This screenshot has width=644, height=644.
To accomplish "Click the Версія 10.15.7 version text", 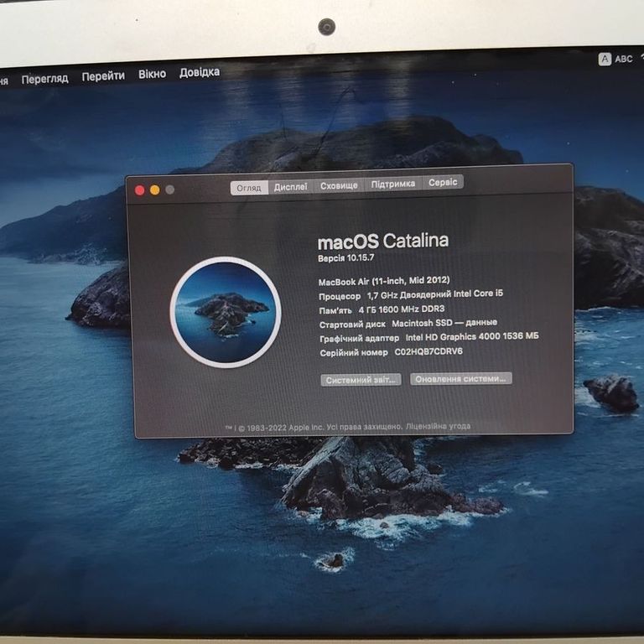I will click(346, 259).
